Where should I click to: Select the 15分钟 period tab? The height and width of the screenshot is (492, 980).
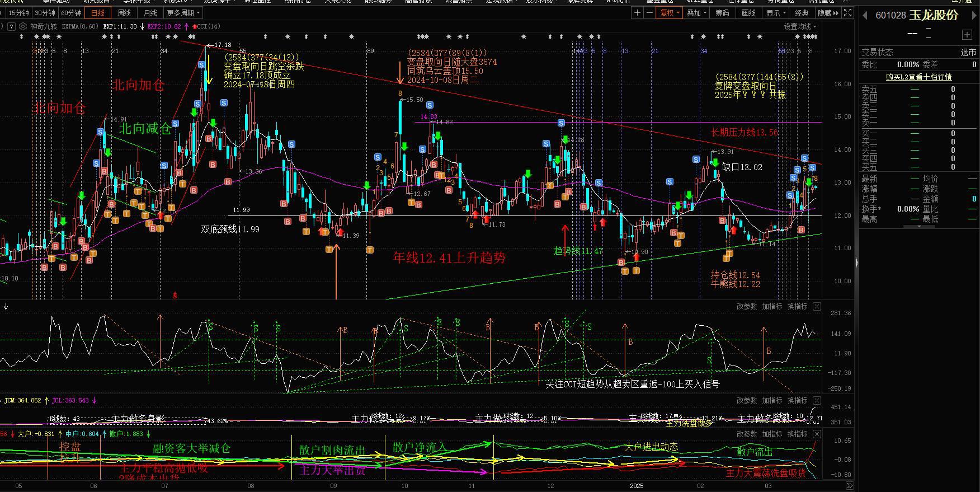pyautogui.click(x=18, y=13)
